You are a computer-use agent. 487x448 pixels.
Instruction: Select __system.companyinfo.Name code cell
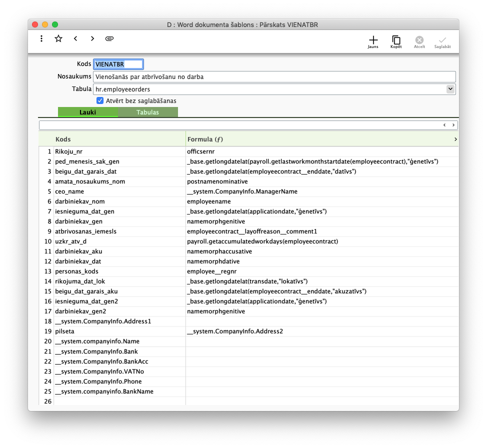point(119,341)
